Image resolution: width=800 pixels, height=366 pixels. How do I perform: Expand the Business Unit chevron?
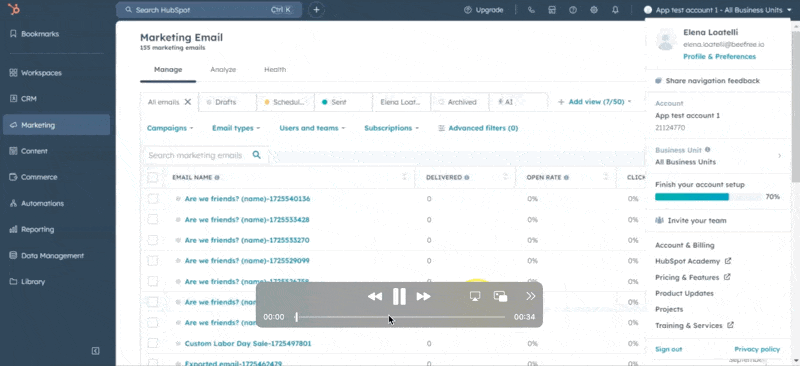[779, 156]
